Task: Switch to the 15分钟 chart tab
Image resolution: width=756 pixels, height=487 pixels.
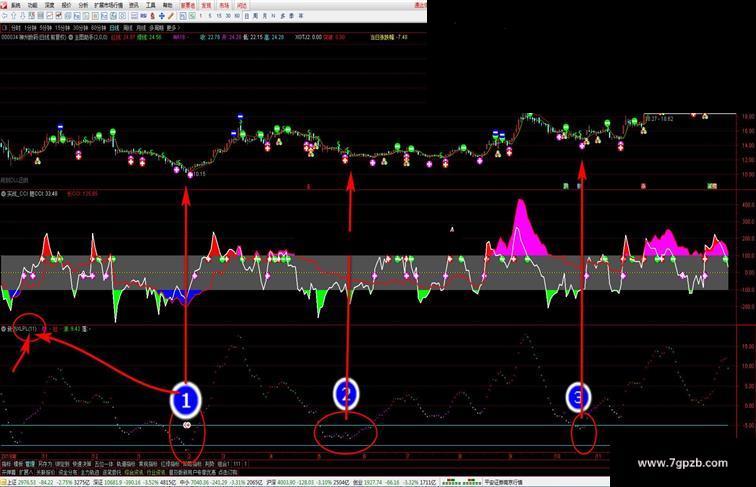Action: click(x=63, y=28)
